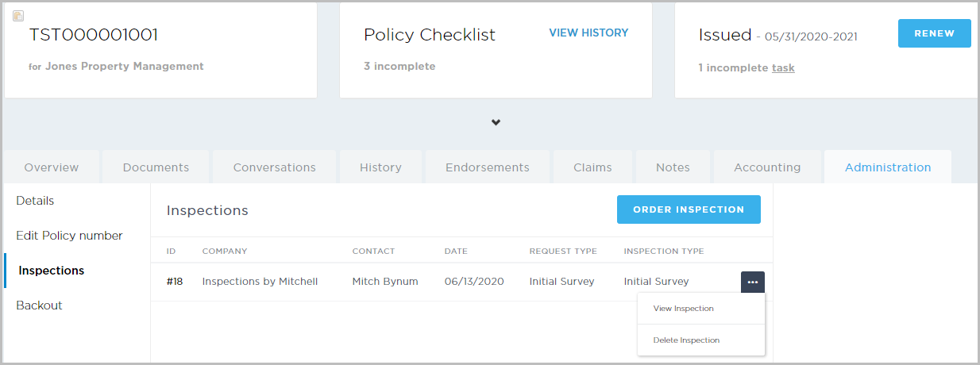Select the History tab
The image size is (980, 365).
(380, 167)
